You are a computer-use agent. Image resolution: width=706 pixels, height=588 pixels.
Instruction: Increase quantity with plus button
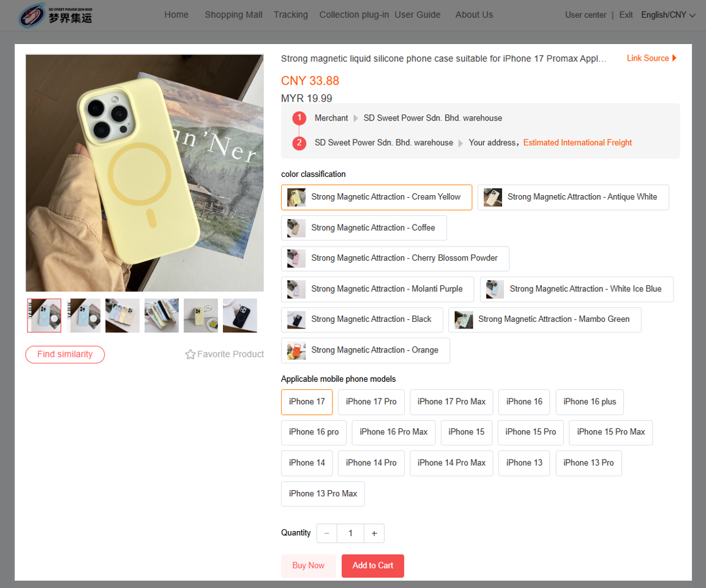click(374, 534)
